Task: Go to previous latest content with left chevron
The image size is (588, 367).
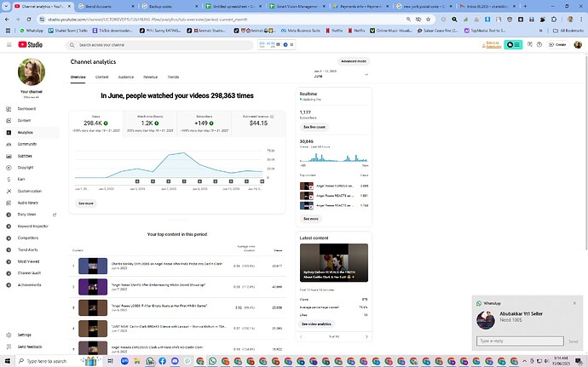Action: coord(301,336)
